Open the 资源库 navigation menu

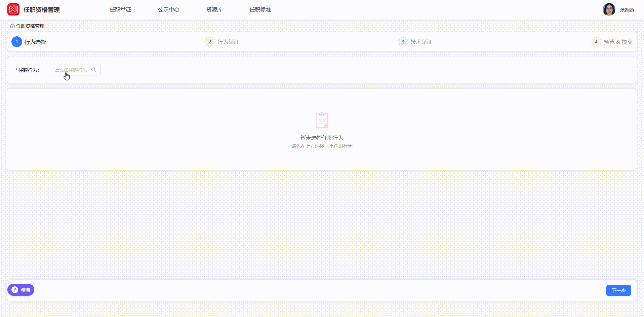pyautogui.click(x=214, y=9)
